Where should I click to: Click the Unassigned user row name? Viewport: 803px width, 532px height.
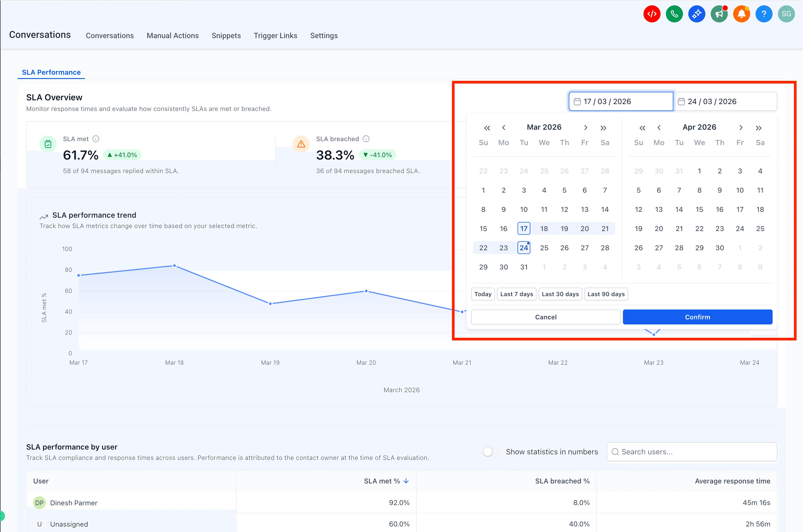pos(69,524)
